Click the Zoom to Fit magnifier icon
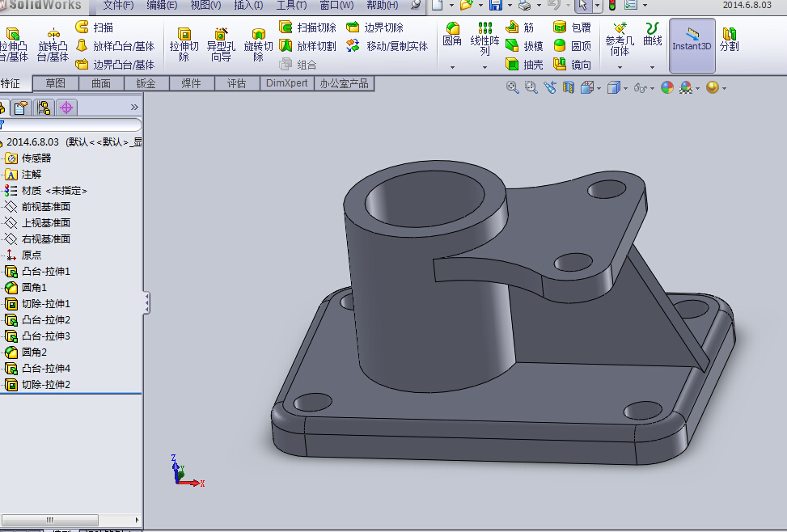 coord(512,87)
